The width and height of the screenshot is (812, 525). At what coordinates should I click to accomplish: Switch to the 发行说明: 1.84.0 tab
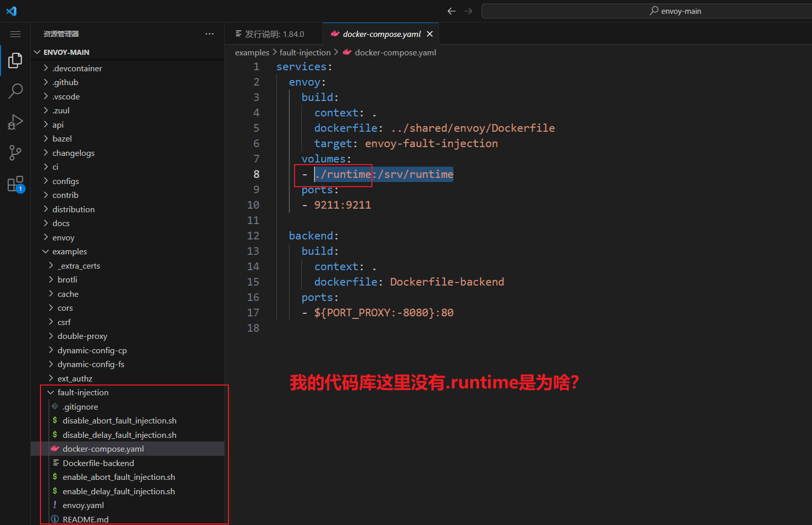tap(274, 34)
